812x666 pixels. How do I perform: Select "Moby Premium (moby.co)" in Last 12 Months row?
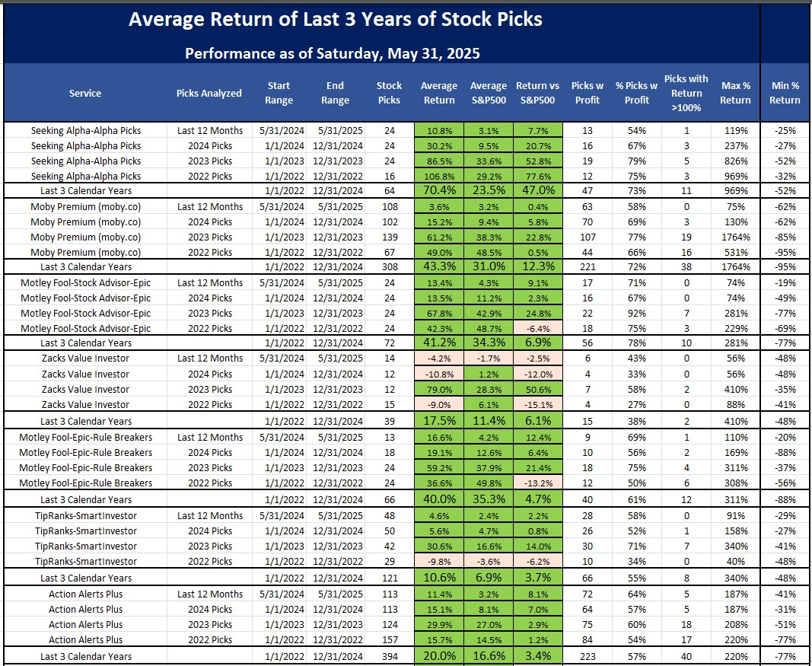(85, 206)
